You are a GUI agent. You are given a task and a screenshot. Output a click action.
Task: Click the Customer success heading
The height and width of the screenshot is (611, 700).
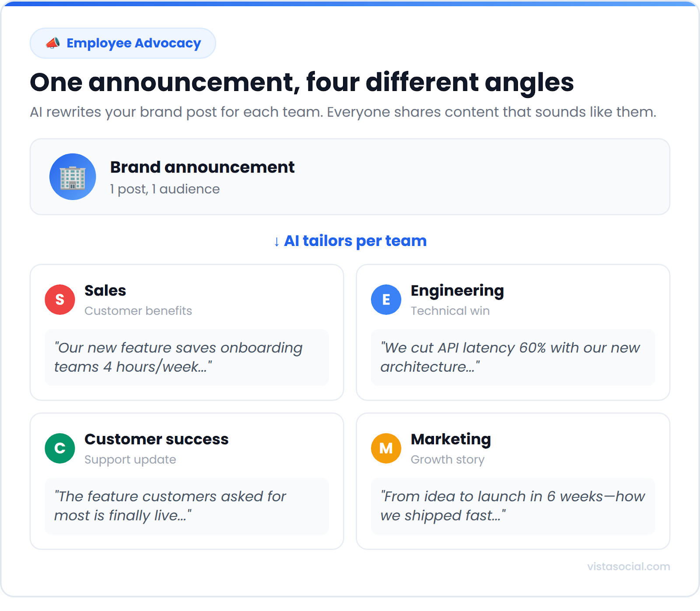coord(156,439)
